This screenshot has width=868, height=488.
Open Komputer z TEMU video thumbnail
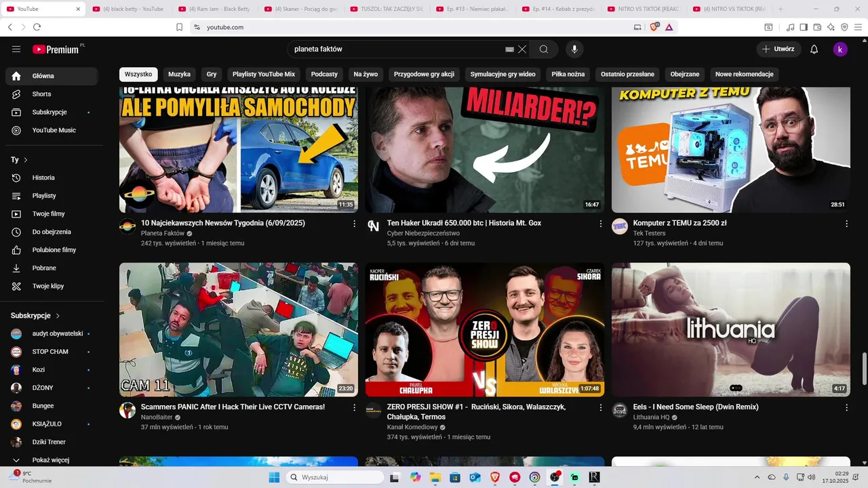731,150
